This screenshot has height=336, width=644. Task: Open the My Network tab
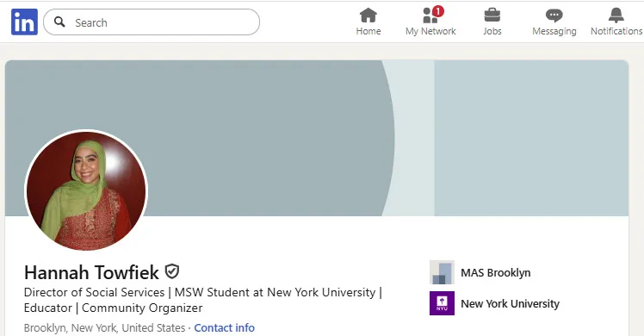(x=430, y=22)
